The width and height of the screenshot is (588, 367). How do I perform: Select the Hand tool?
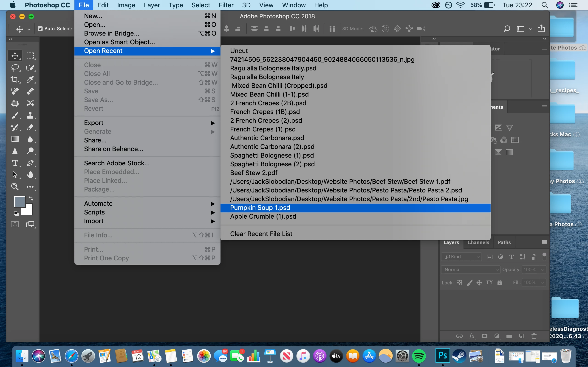pos(30,175)
